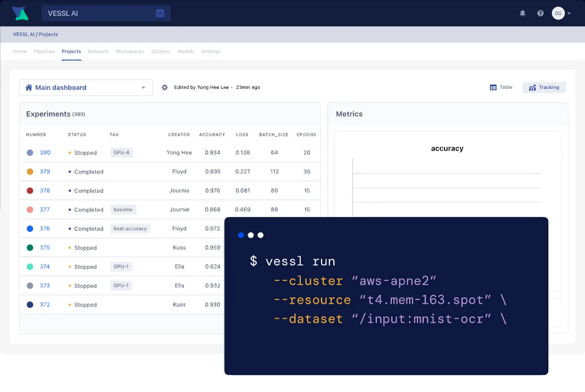The height and width of the screenshot is (392, 585).
Task: Click the Experiments (380) heading
Action: coord(56,114)
